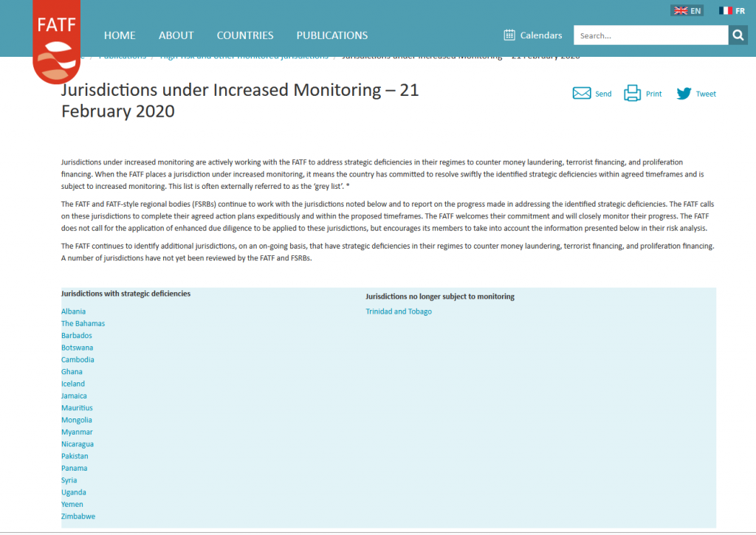Switch language to EN
The width and height of the screenshot is (756, 535).
[x=687, y=10]
